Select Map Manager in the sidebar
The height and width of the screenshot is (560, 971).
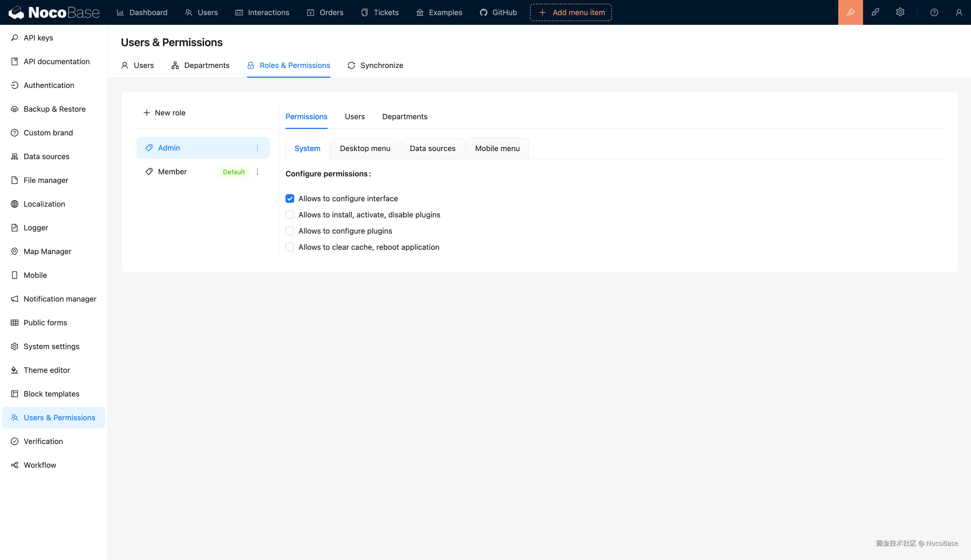pyautogui.click(x=47, y=251)
